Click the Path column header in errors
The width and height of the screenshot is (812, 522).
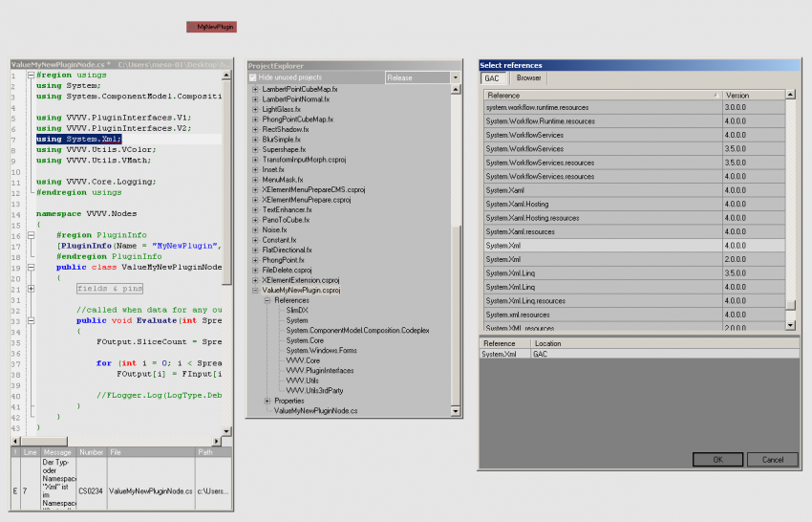click(x=213, y=452)
